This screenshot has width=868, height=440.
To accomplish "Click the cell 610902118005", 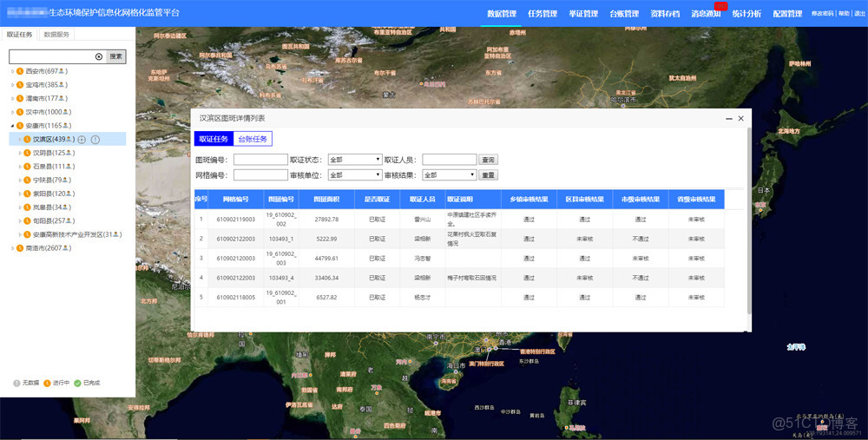I will click(x=236, y=297).
